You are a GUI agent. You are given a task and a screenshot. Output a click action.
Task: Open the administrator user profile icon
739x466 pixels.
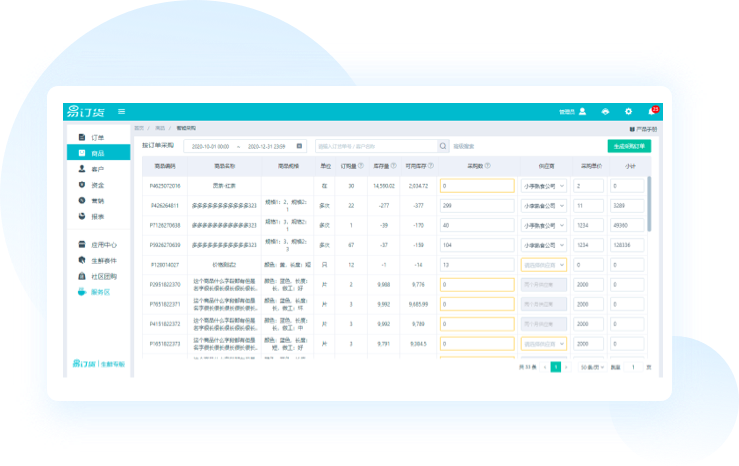[582, 111]
